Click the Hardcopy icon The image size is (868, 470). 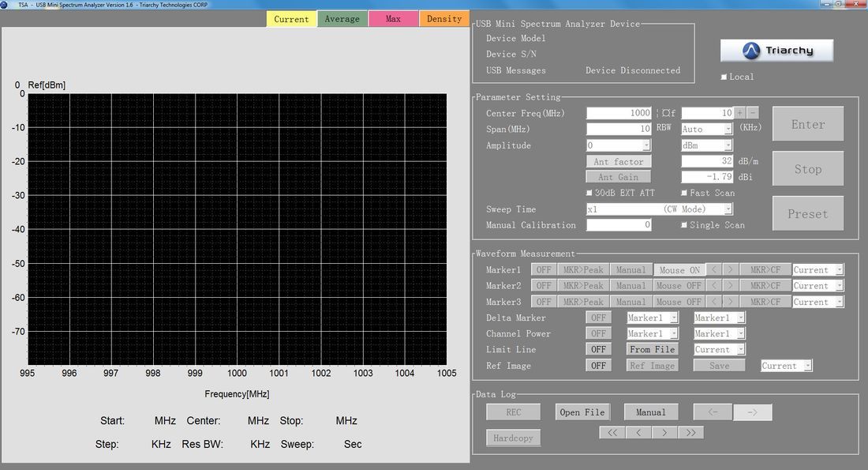click(513, 438)
